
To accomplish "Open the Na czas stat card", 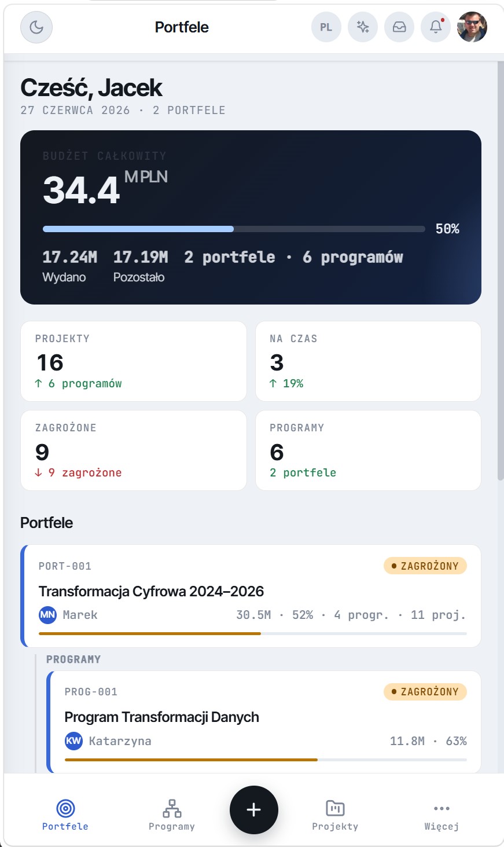I will click(x=368, y=361).
